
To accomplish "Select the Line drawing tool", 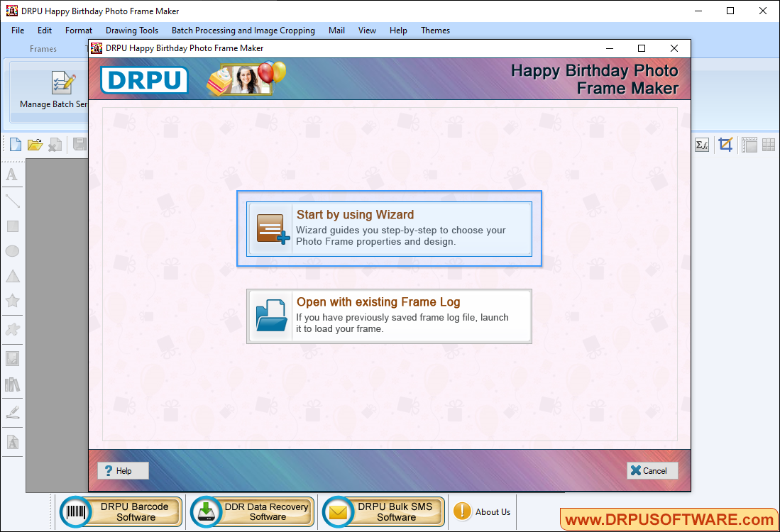I will 11,201.
